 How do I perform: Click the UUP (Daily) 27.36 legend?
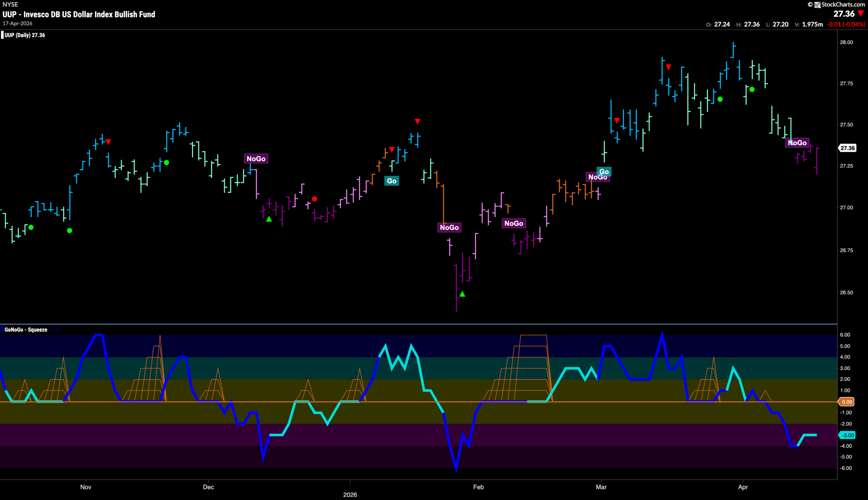pyautogui.click(x=24, y=35)
